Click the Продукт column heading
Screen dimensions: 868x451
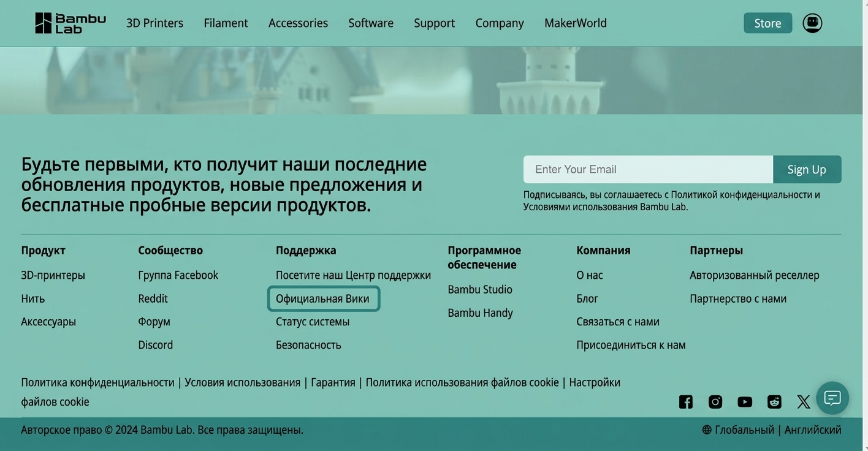click(x=43, y=251)
